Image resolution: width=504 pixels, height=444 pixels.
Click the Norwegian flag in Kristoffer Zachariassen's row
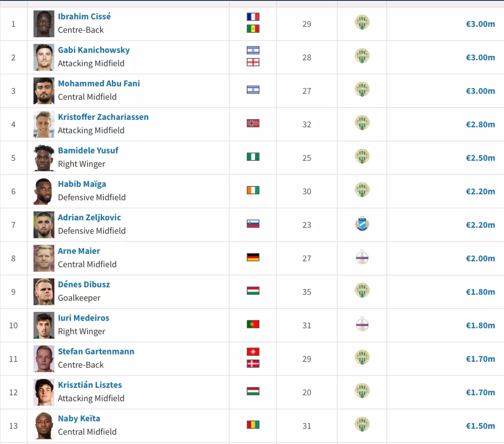click(x=253, y=123)
